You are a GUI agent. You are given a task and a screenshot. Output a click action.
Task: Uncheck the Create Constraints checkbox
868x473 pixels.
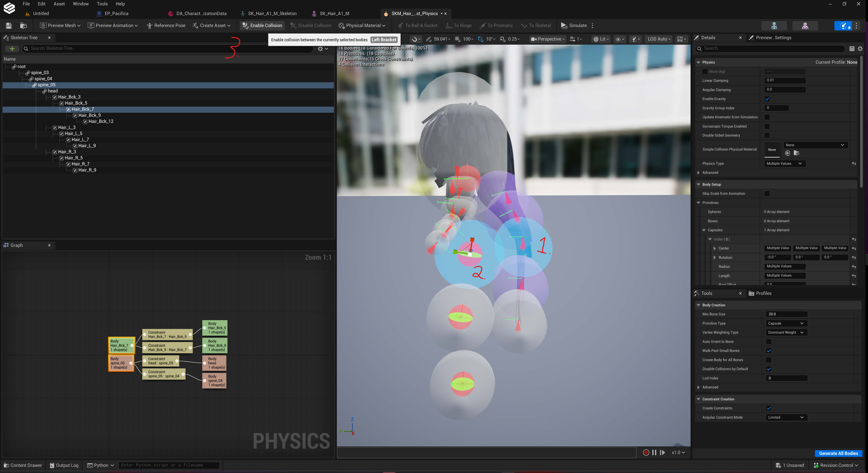click(768, 408)
